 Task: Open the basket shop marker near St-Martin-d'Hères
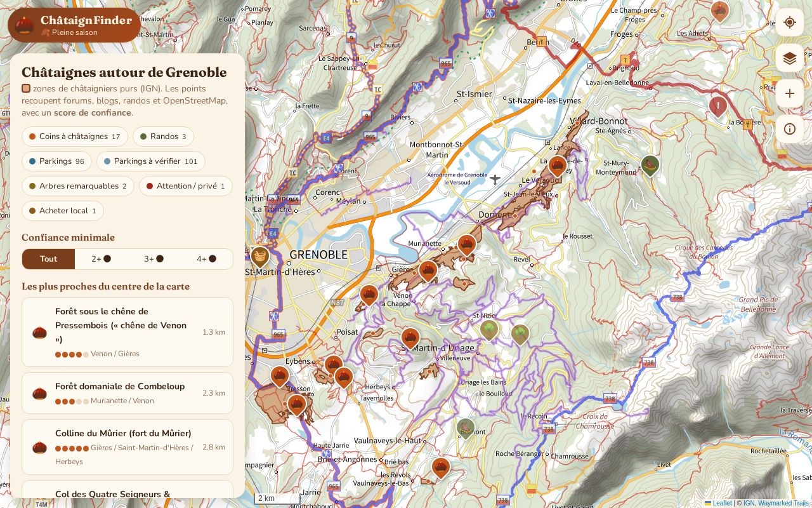(259, 257)
